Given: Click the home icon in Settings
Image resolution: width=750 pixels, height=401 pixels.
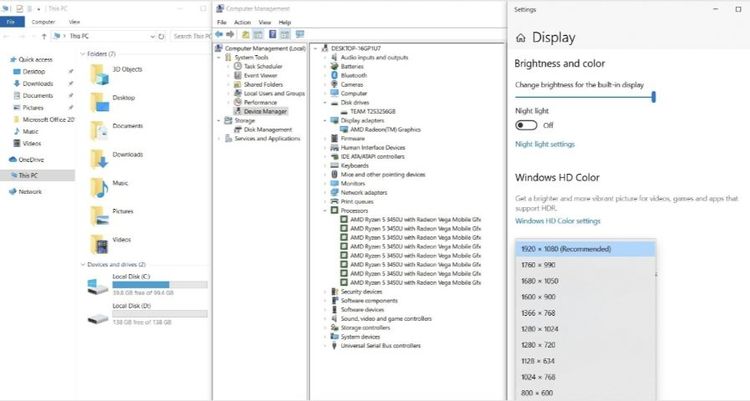Looking at the screenshot, I should click(521, 38).
